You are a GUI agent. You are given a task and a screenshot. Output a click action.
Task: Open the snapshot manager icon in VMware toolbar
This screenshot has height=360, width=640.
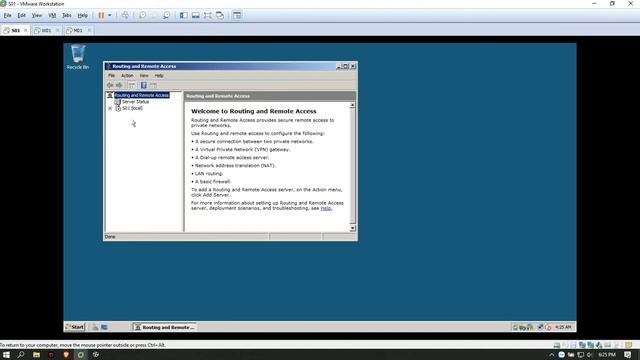pyautogui.click(x=166, y=15)
